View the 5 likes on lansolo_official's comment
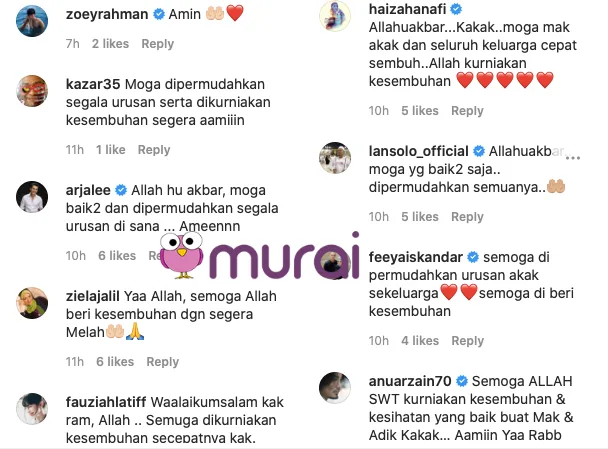The width and height of the screenshot is (608, 449). coord(420,217)
